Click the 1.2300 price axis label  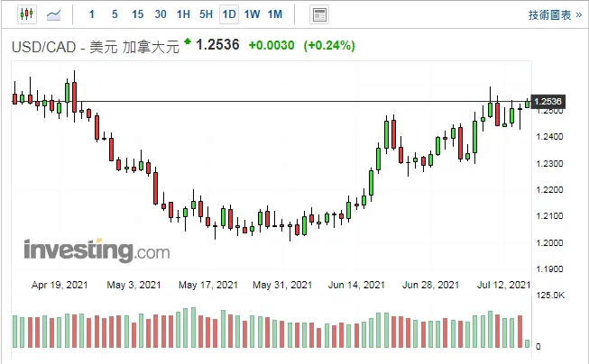click(x=549, y=164)
